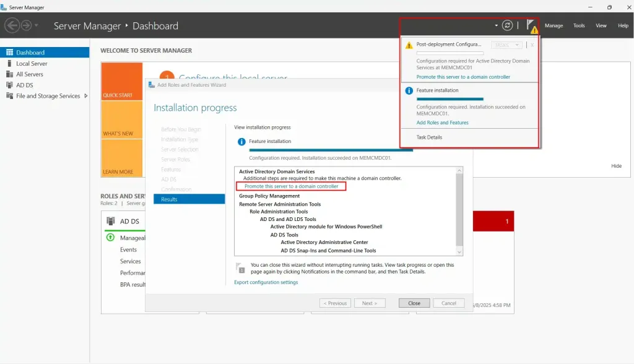Open Task Details in notifications
634x364 pixels.
coord(429,137)
